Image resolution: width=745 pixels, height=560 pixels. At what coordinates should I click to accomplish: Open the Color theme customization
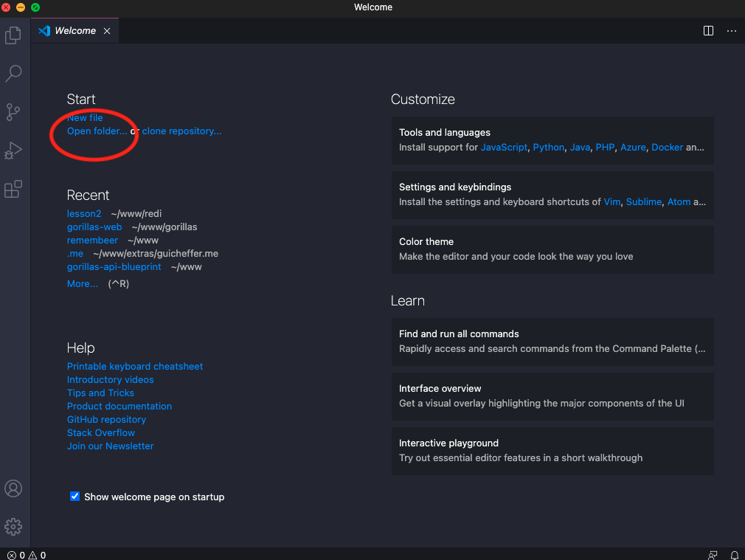(552, 249)
